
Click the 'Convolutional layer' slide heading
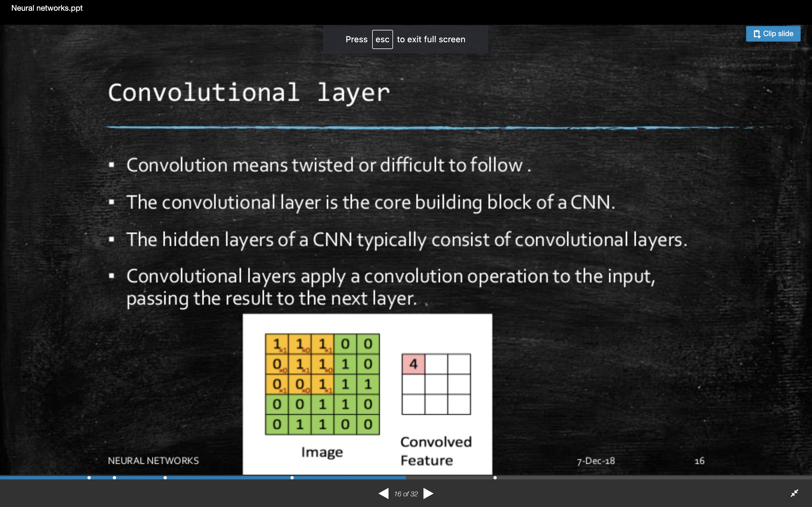249,93
